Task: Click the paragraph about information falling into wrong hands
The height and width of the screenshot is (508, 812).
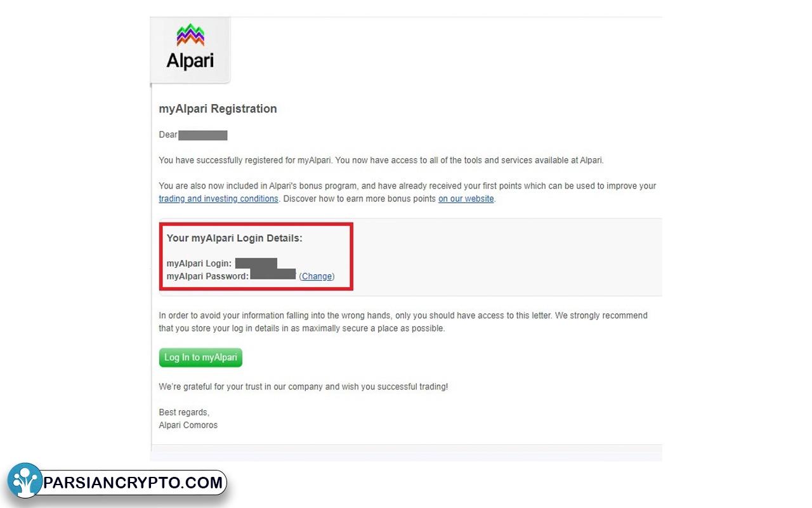Action: [x=403, y=322]
